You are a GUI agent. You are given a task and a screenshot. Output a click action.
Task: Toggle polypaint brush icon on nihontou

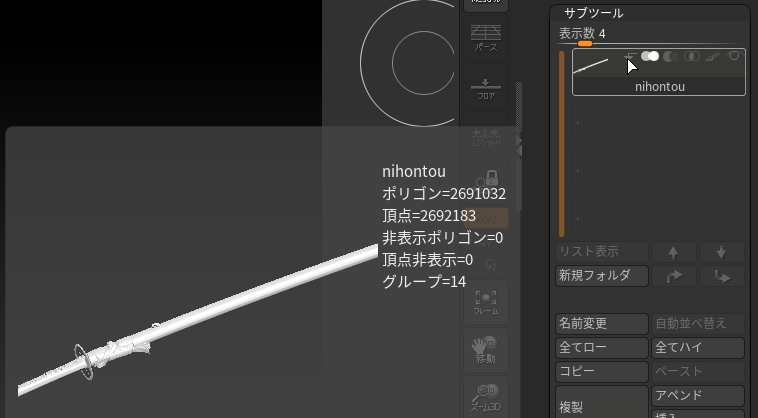[x=712, y=57]
